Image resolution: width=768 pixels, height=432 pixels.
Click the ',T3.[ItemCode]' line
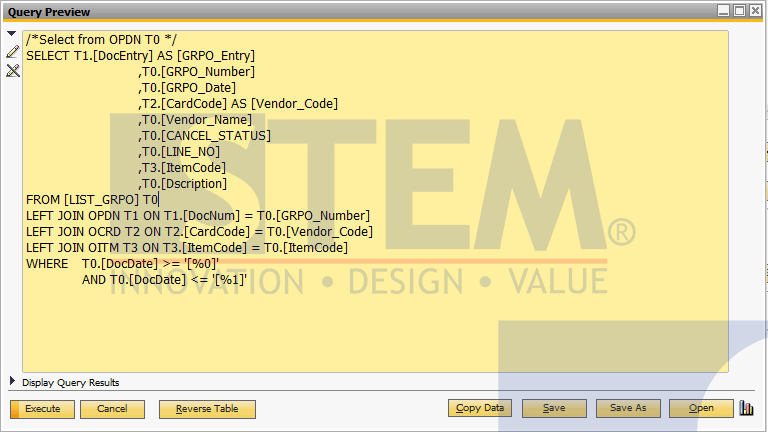(x=182, y=168)
